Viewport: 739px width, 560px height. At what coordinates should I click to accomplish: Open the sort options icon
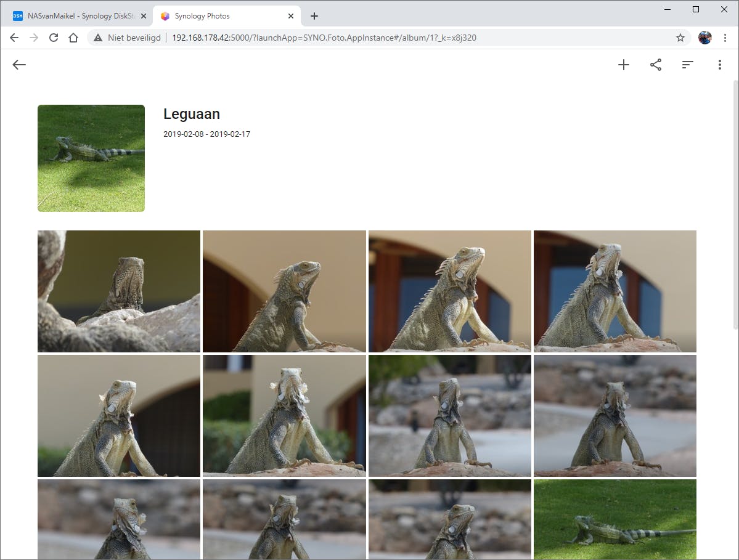tap(688, 65)
